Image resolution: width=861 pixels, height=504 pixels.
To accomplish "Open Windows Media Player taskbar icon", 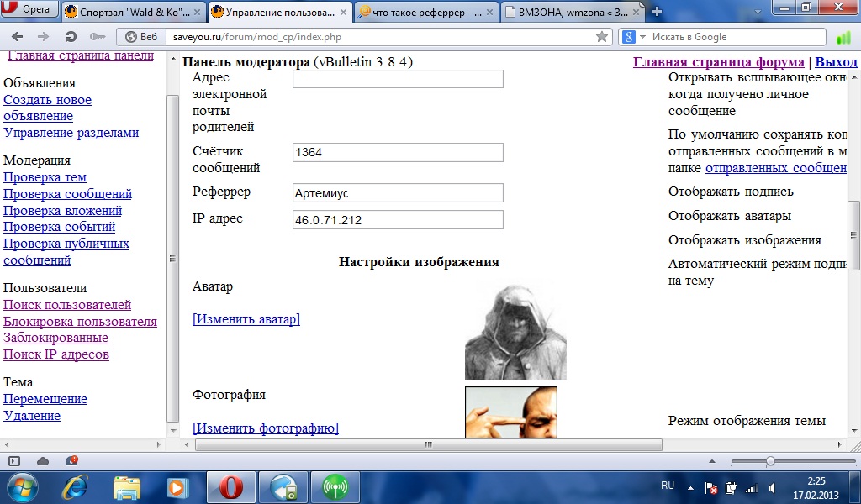I will coord(178,487).
